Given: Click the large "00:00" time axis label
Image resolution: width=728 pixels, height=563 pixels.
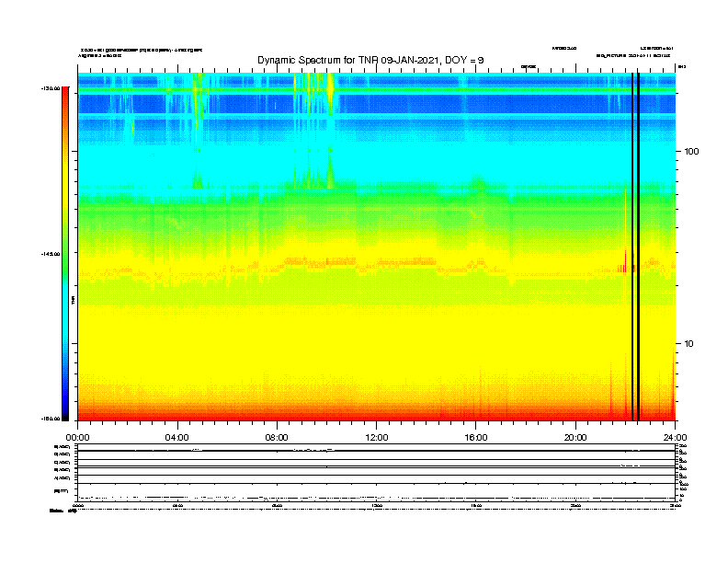Looking at the screenshot, I should pyautogui.click(x=77, y=438).
